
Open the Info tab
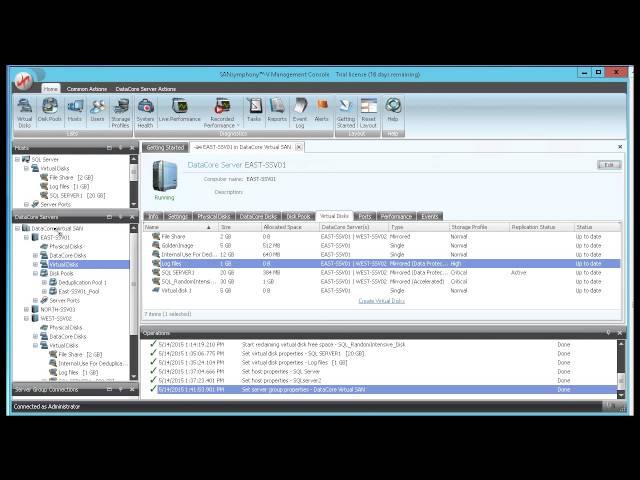coord(153,216)
